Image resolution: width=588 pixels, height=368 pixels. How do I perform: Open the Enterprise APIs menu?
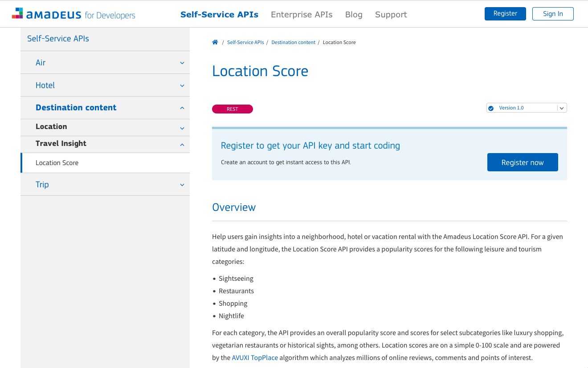(x=302, y=14)
